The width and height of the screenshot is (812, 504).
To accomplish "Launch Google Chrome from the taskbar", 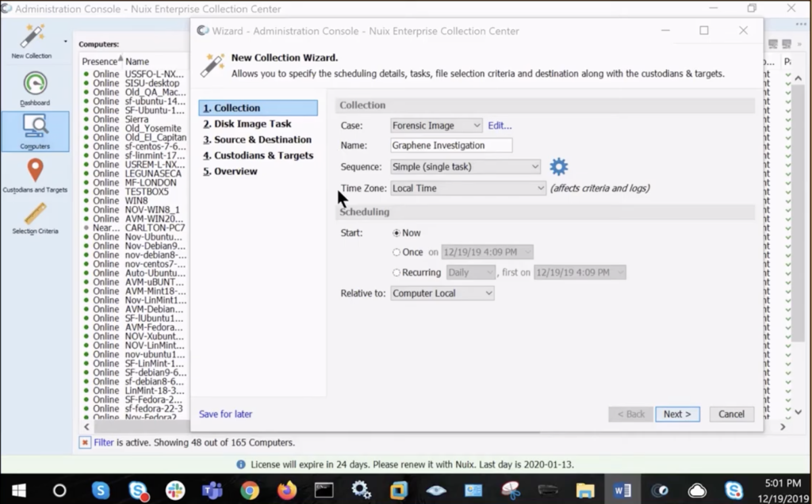I will 250,490.
